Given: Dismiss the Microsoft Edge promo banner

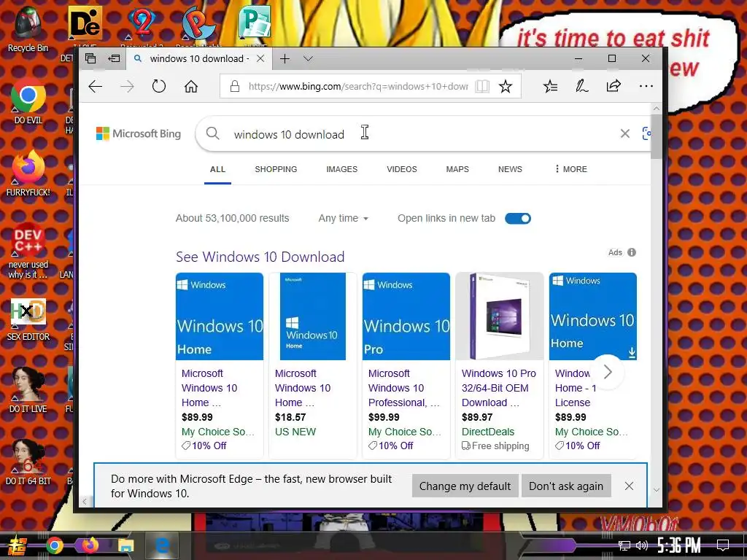Looking at the screenshot, I should (629, 486).
